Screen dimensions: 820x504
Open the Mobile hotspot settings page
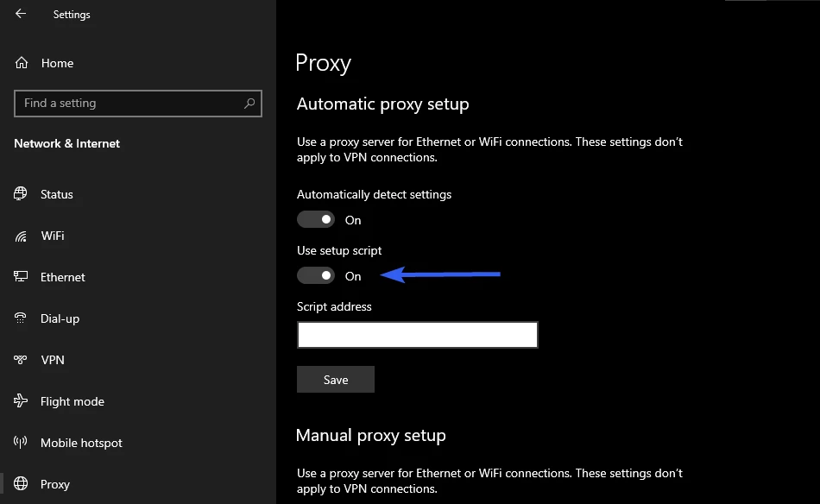(x=81, y=443)
